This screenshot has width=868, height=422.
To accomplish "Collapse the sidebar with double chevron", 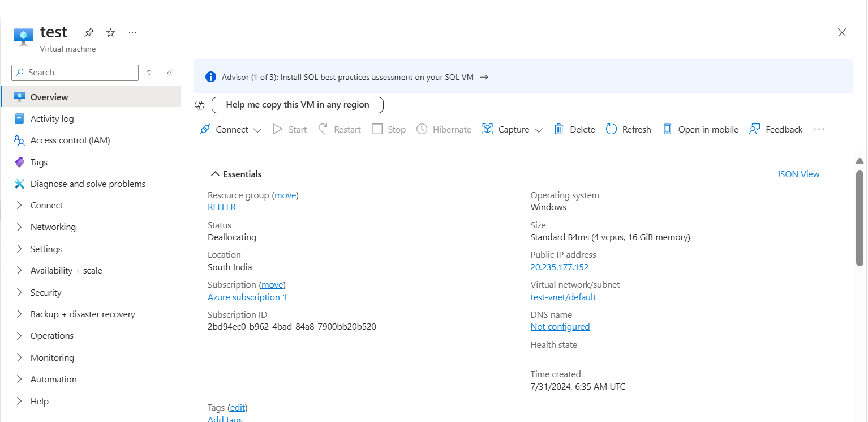I will 169,73.
